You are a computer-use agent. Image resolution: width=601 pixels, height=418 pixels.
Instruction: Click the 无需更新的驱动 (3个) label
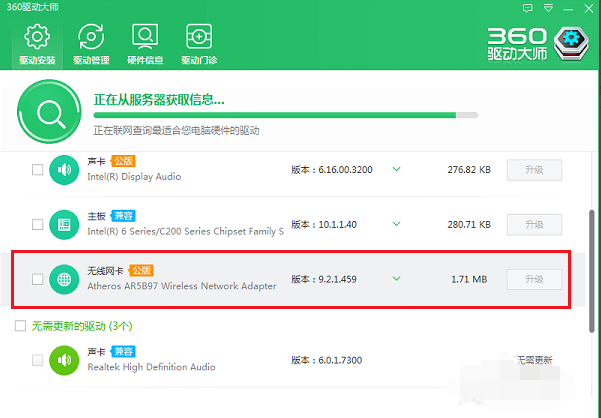[82, 326]
